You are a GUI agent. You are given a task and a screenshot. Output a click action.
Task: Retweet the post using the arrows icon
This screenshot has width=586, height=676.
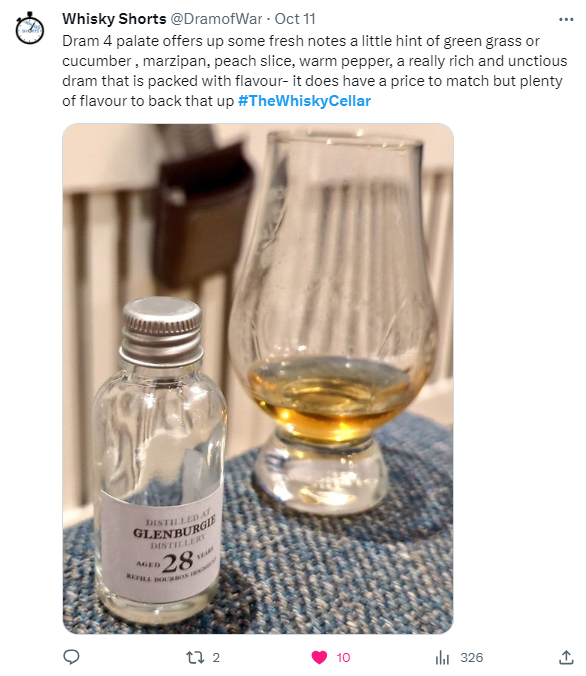coord(194,657)
